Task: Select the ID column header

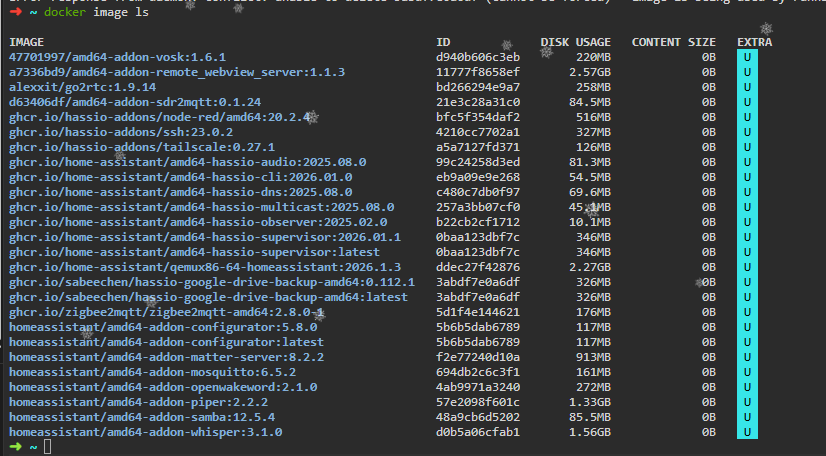Action: tap(443, 43)
